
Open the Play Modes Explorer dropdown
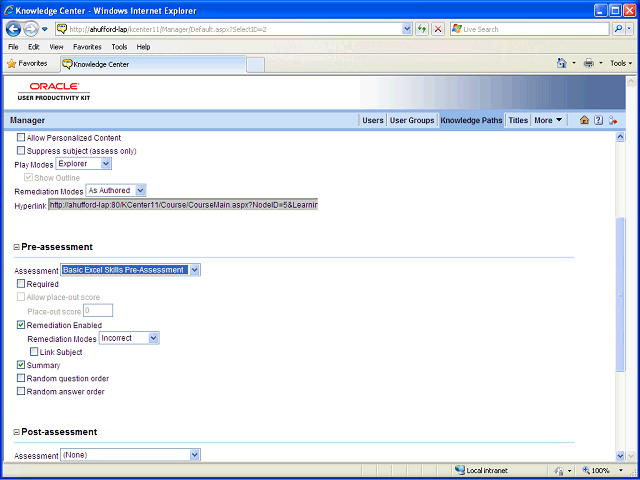[83, 164]
